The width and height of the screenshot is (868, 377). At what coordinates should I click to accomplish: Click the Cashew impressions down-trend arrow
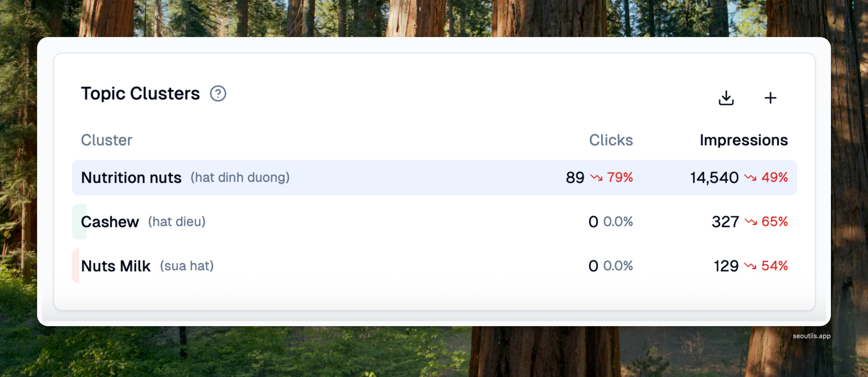(751, 221)
